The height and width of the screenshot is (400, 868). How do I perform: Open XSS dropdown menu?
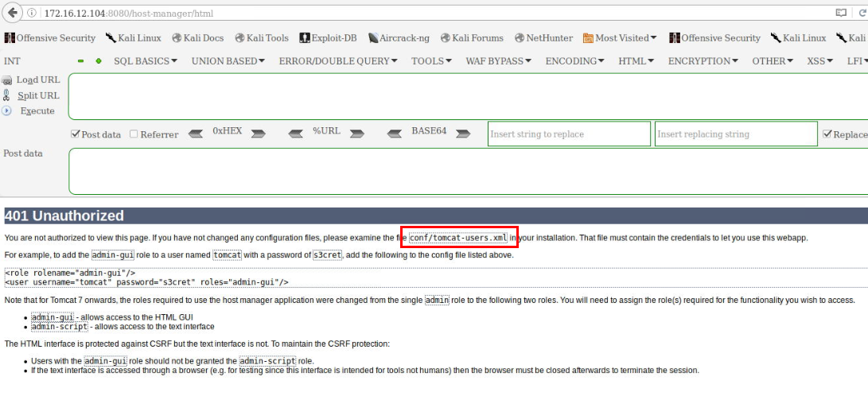(x=820, y=61)
